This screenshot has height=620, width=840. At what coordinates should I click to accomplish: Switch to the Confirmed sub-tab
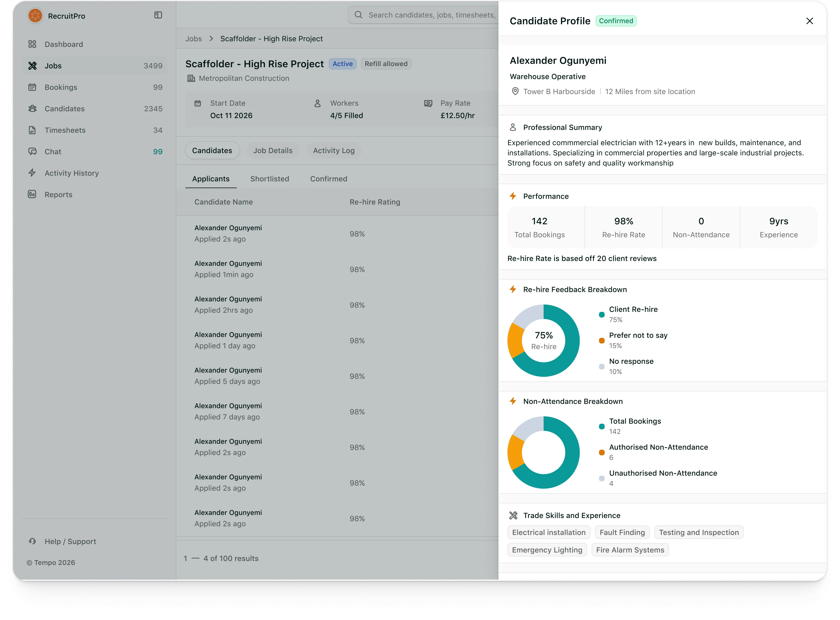coord(328,179)
